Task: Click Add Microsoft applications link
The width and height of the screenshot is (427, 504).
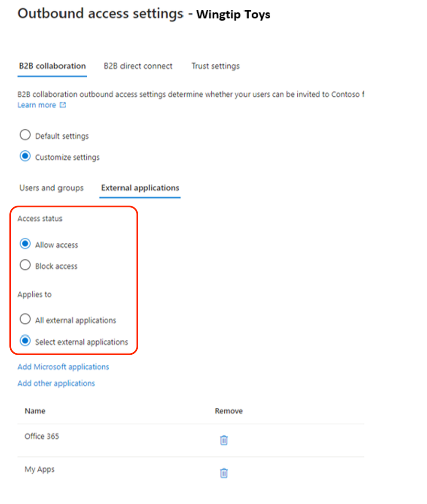Action: [64, 367]
